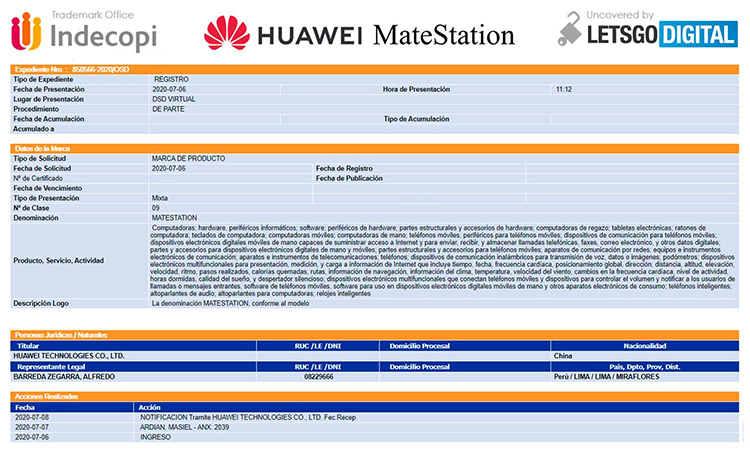Click the LetsGoDigital tag icon

pos(569,29)
